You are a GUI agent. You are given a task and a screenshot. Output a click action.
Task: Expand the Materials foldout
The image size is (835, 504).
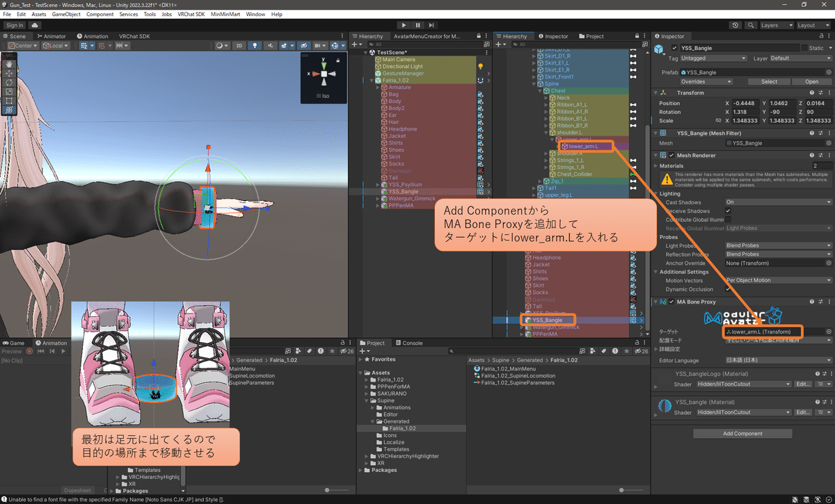pyautogui.click(x=656, y=166)
